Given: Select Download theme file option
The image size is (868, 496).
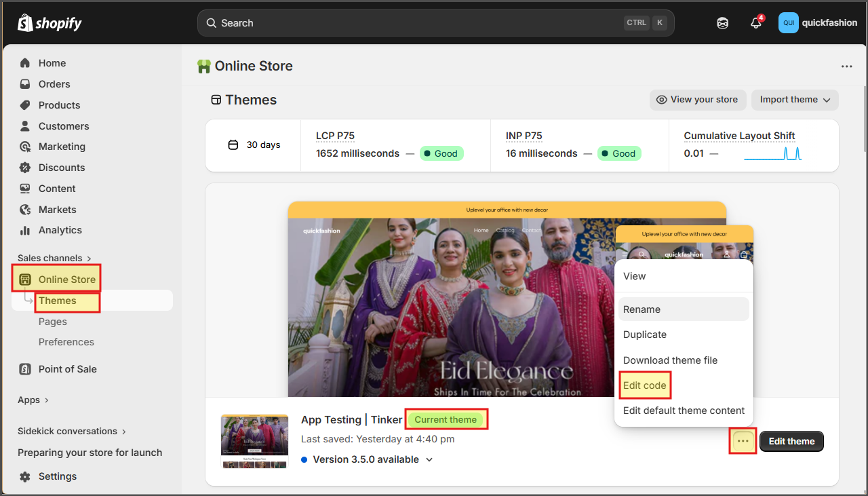Looking at the screenshot, I should 670,360.
